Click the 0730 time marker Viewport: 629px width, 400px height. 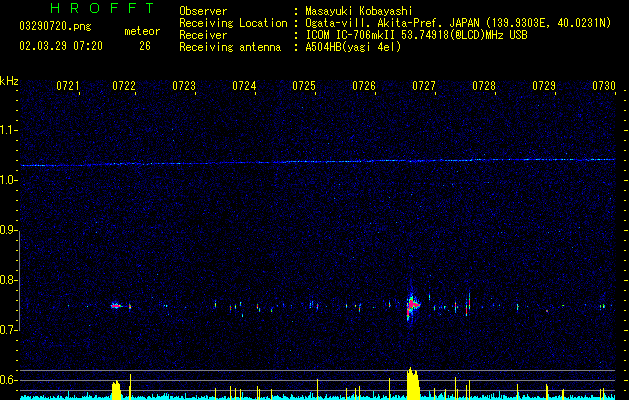pos(604,86)
